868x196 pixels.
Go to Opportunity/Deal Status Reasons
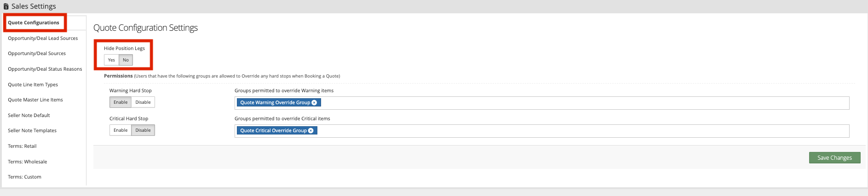45,69
